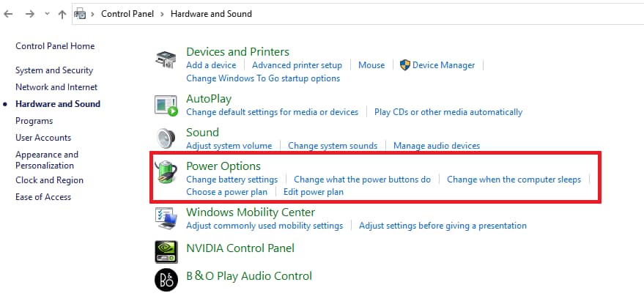
Task: Click the B&O Play Audio icon
Action: coord(166,278)
